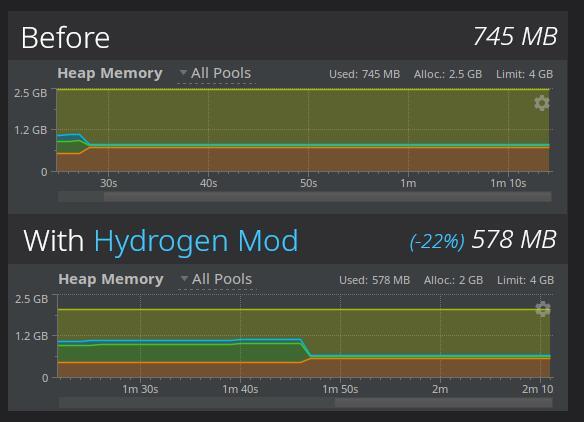Click the 2.5 GB axis label in Hydrogen chart
Viewport: 584px width, 422px height.
click(32, 299)
